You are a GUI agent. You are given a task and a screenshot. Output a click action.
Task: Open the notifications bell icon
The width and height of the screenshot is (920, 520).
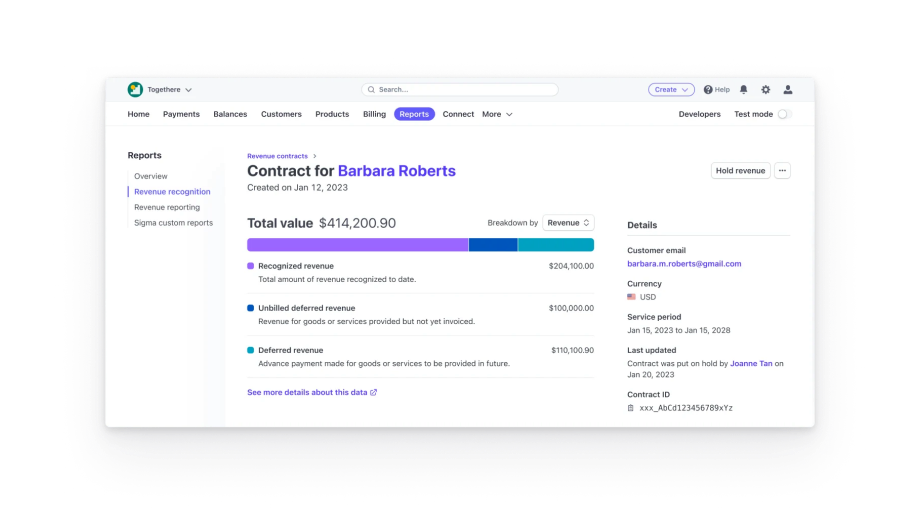point(743,90)
